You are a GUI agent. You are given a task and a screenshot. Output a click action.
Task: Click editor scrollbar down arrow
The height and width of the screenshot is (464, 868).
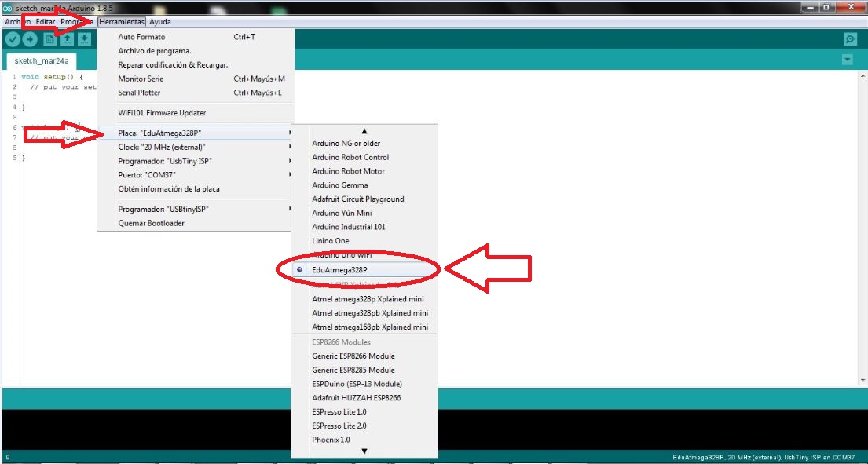pos(863,381)
